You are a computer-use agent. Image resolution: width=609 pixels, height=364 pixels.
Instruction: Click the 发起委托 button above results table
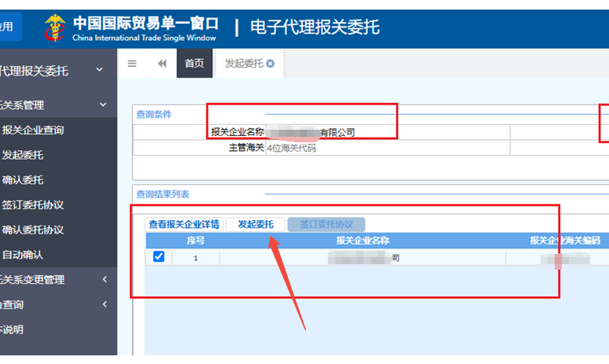256,224
